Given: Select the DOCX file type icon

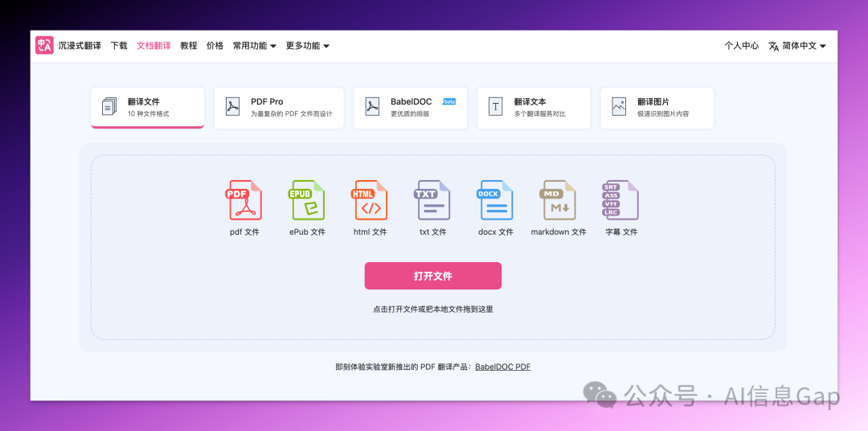Looking at the screenshot, I should coord(495,200).
